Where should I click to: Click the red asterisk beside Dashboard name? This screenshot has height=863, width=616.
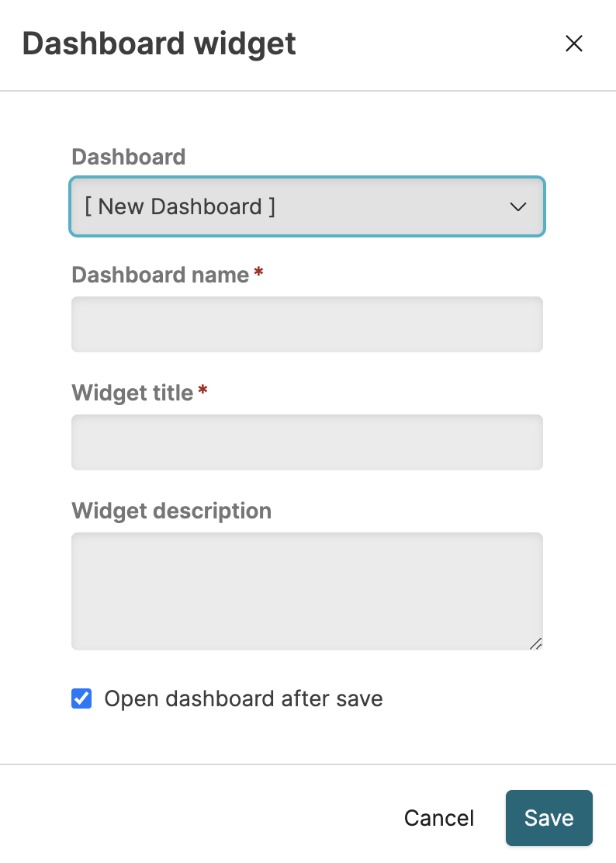[x=258, y=273]
